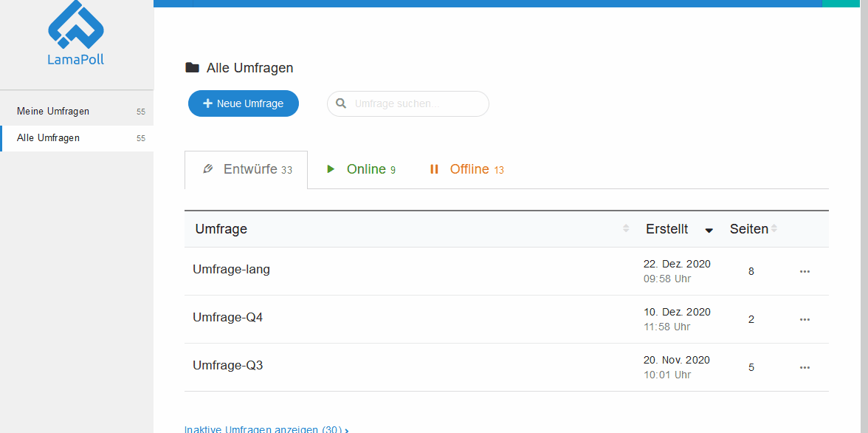
Task: Select Alle Umfragen in sidebar
Action: (48, 138)
